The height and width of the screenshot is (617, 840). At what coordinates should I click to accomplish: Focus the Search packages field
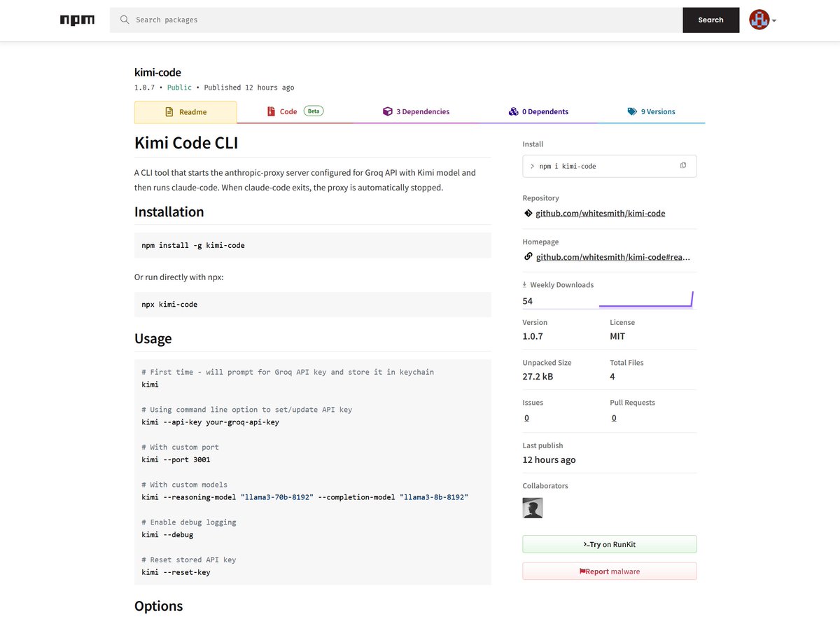[x=396, y=20]
